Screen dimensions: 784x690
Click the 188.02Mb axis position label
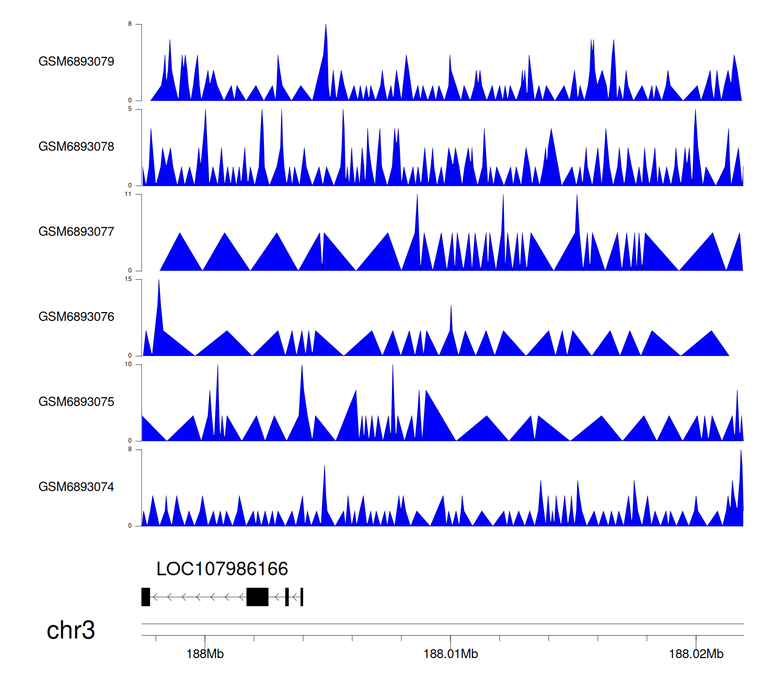(696, 654)
